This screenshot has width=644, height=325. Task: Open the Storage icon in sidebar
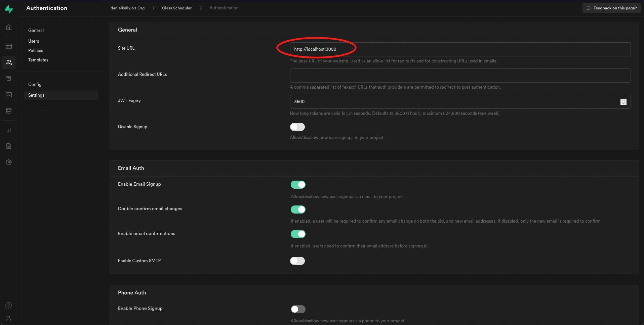click(x=9, y=79)
